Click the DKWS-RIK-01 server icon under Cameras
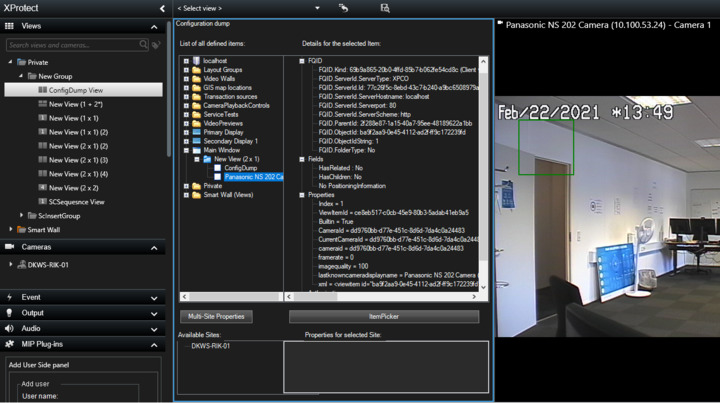Viewport: 720px width, 403px height. [x=22, y=265]
